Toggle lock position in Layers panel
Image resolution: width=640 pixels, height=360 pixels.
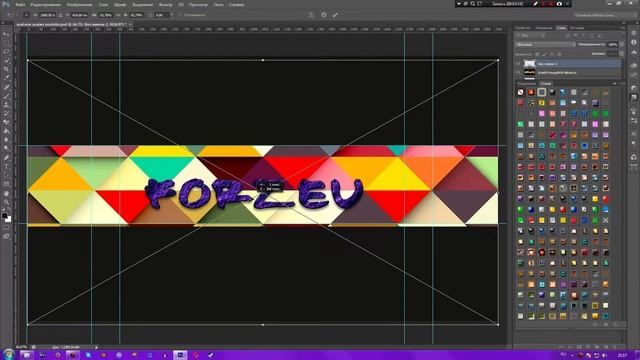click(552, 54)
